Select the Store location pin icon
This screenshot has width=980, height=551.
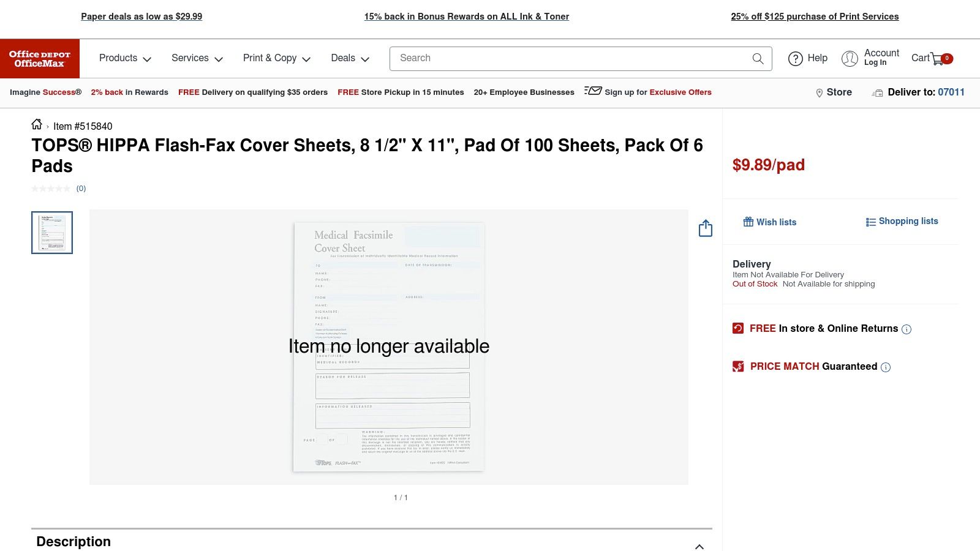[820, 92]
